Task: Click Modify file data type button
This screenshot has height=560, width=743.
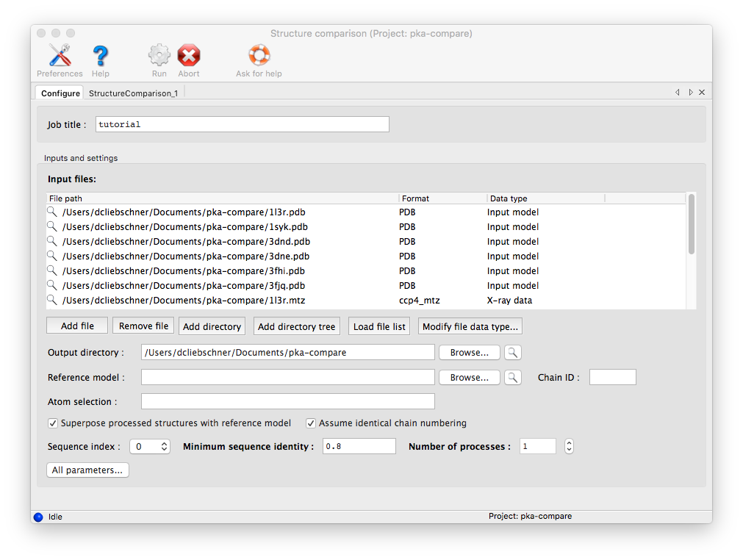Action: coord(470,326)
